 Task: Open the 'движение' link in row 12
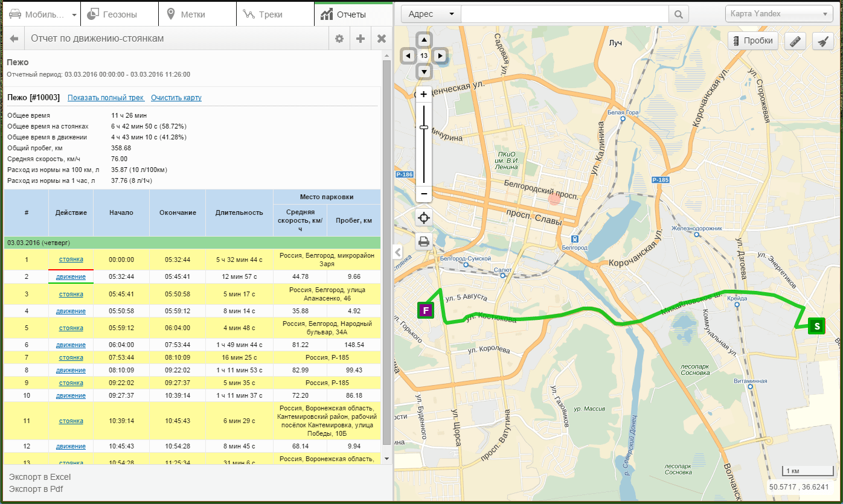(x=71, y=446)
